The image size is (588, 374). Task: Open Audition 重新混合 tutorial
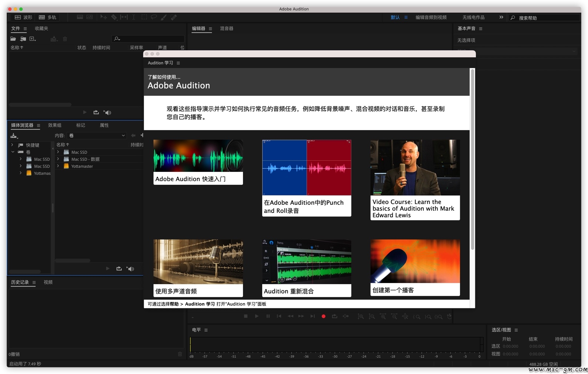click(x=307, y=268)
